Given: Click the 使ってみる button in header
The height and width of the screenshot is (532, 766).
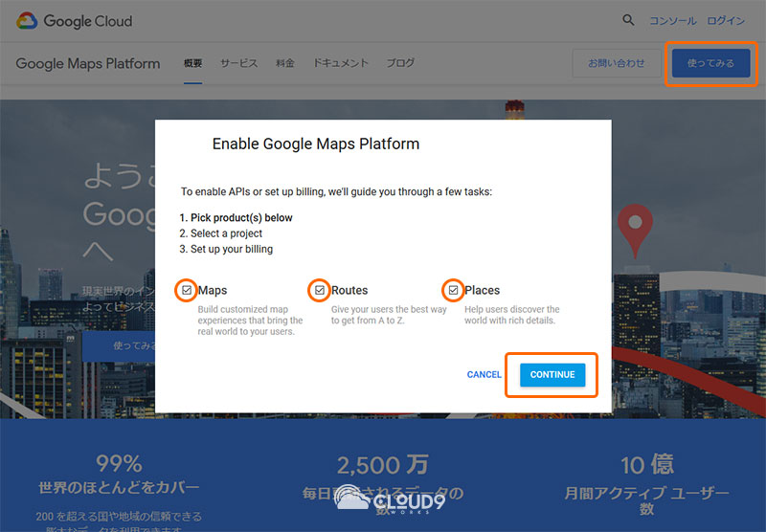Looking at the screenshot, I should (710, 63).
